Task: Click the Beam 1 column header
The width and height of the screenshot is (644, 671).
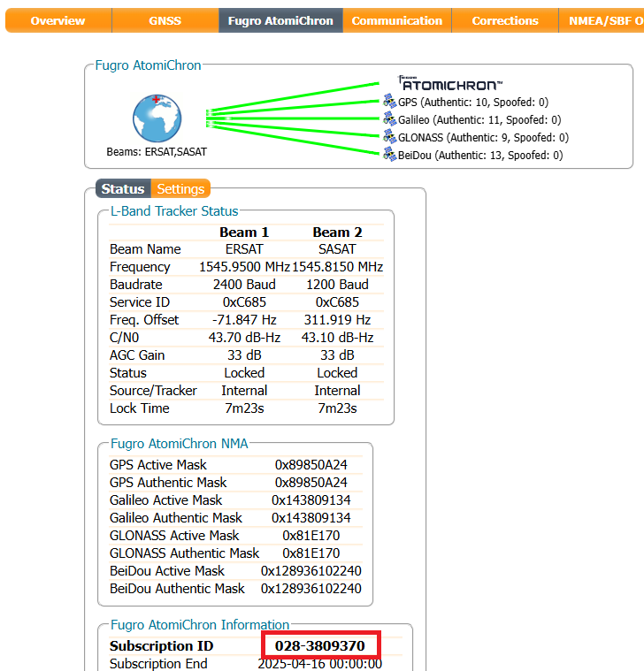Action: 244,233
